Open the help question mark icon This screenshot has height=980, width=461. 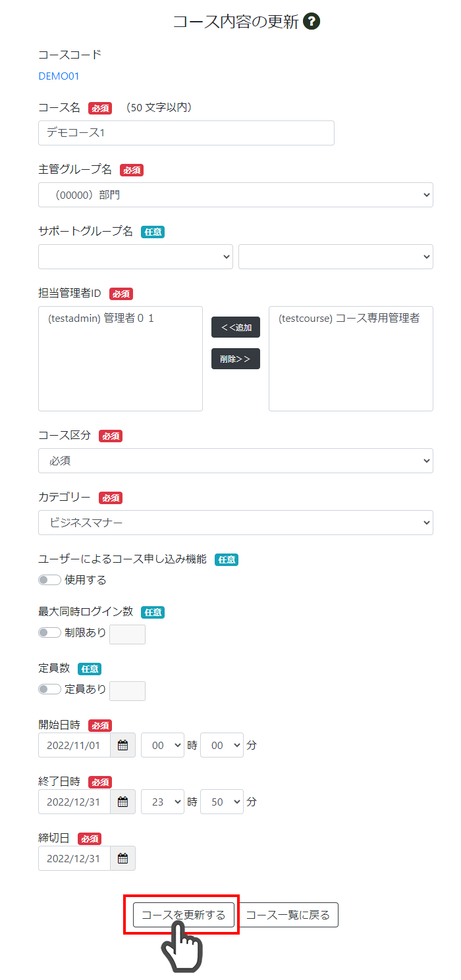coord(312,22)
